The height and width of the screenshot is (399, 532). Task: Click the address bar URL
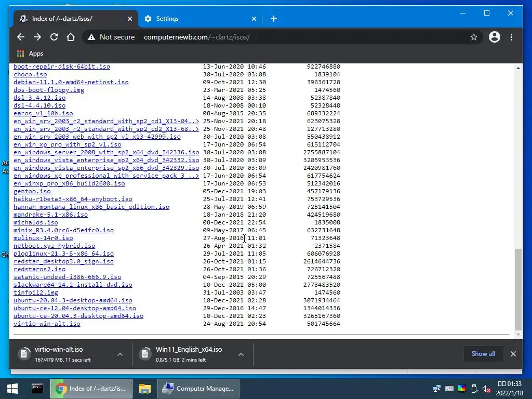197,37
